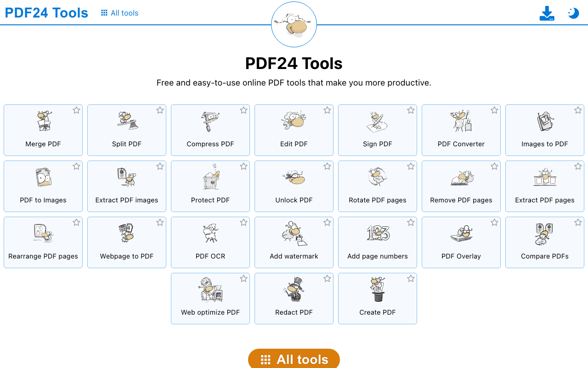Open the Web optimize PDF icon
588x368 pixels.
point(210,289)
